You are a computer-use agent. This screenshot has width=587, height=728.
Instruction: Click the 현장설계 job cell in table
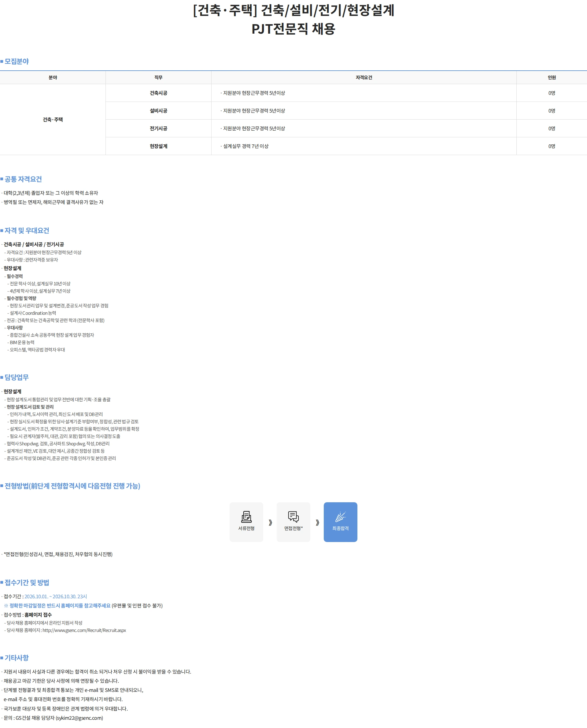(x=159, y=146)
